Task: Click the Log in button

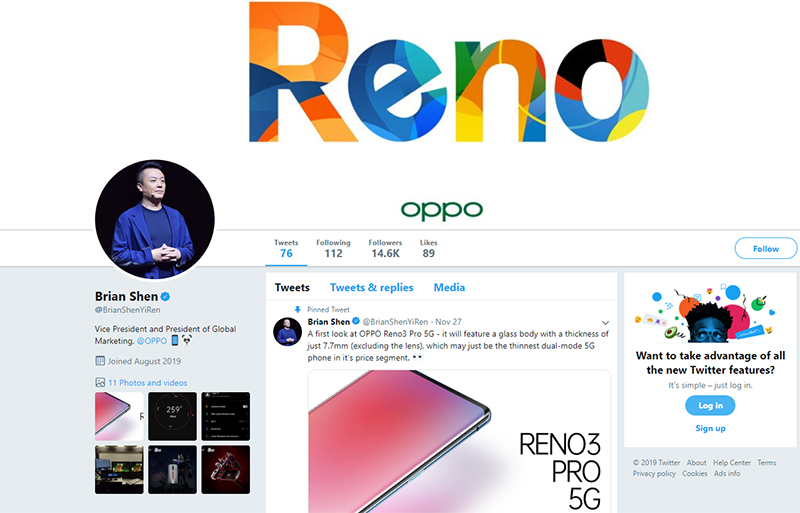Action: 710,405
